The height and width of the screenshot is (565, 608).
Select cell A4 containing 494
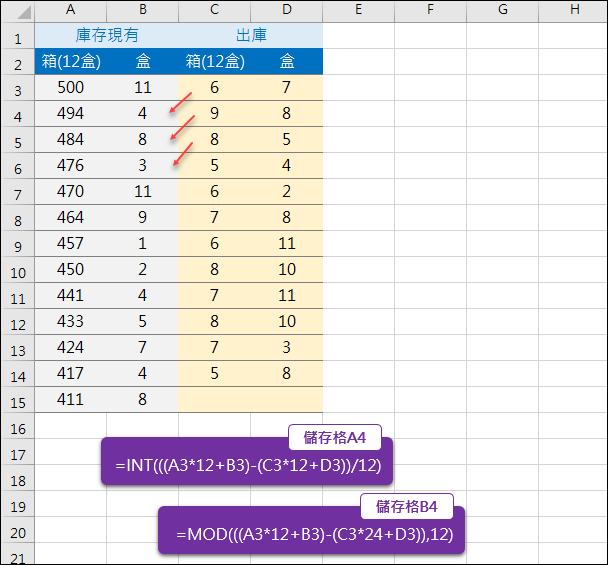(x=71, y=113)
